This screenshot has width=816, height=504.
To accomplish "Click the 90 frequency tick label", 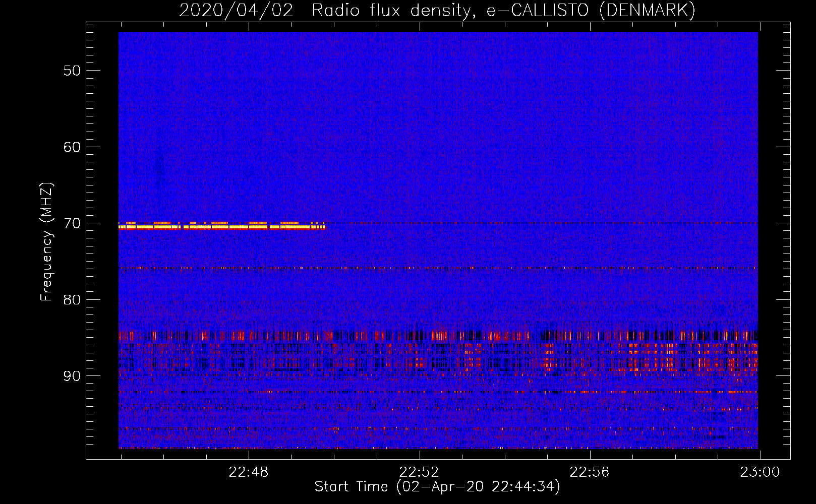I will [x=72, y=376].
